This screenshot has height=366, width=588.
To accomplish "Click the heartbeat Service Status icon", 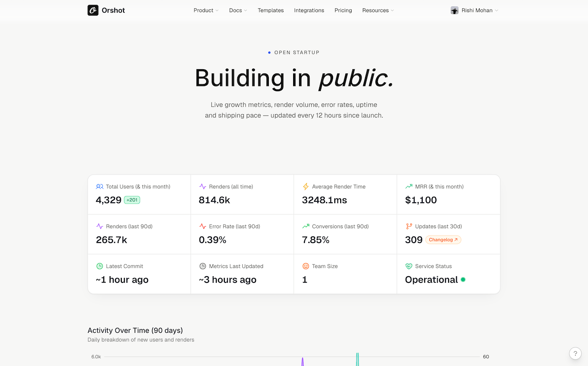I will (409, 266).
